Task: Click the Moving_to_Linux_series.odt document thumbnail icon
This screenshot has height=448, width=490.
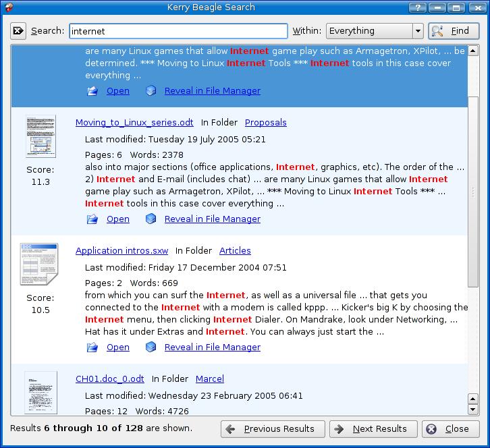Action: point(40,136)
